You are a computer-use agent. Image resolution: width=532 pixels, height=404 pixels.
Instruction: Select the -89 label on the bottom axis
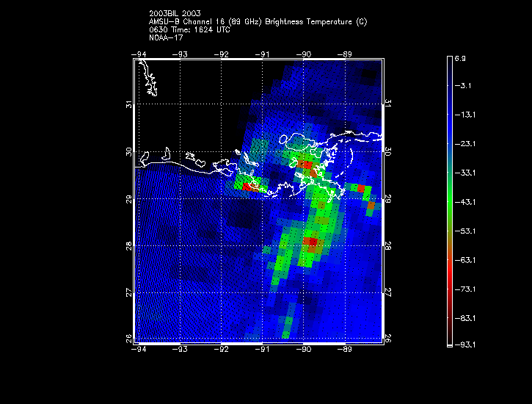(345, 350)
